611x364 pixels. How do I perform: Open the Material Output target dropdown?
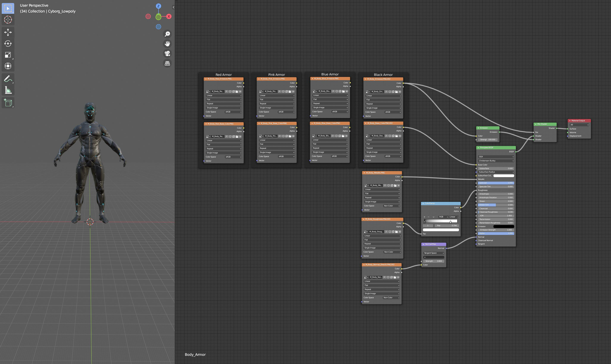point(579,125)
